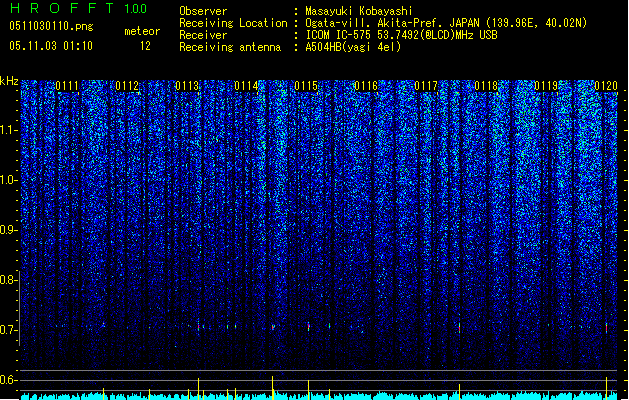Click the meteor count value 12

(145, 46)
